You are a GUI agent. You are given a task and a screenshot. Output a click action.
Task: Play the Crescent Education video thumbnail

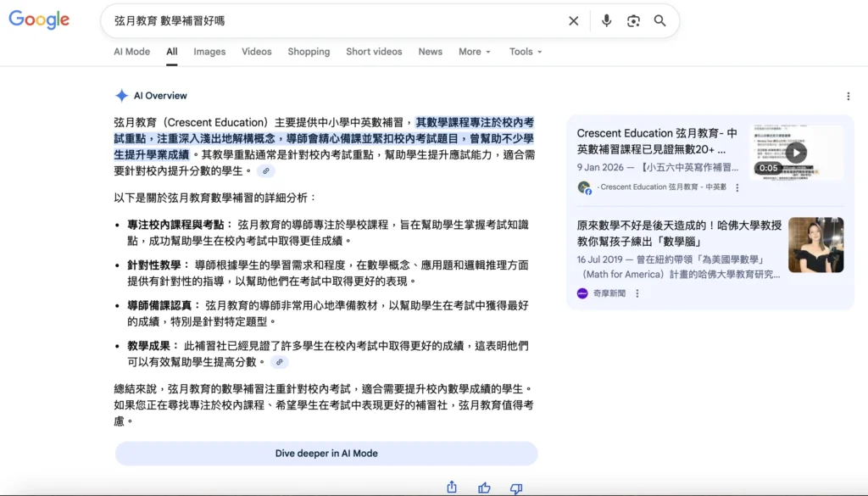797,153
